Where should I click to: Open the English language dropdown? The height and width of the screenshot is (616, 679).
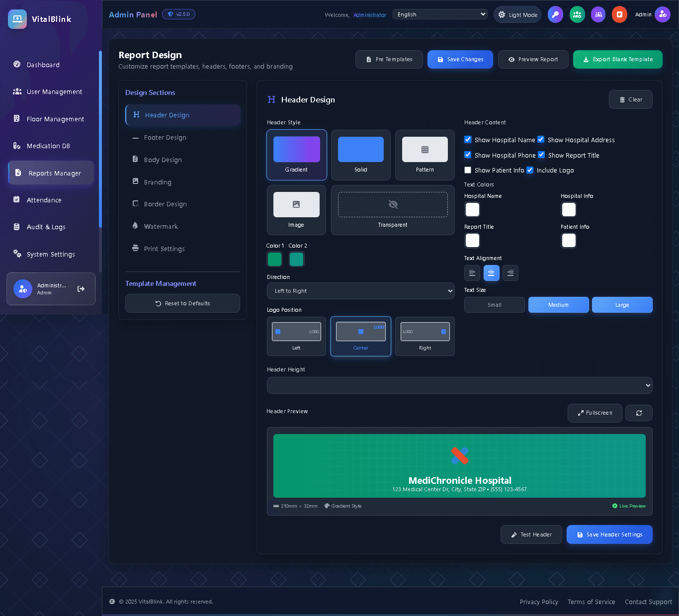[x=440, y=14]
